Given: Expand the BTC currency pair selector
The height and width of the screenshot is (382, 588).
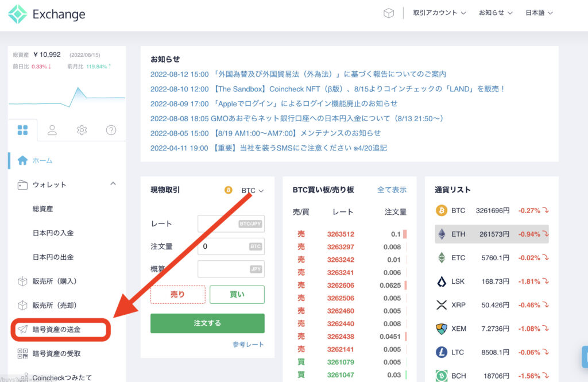Looking at the screenshot, I should tap(252, 190).
